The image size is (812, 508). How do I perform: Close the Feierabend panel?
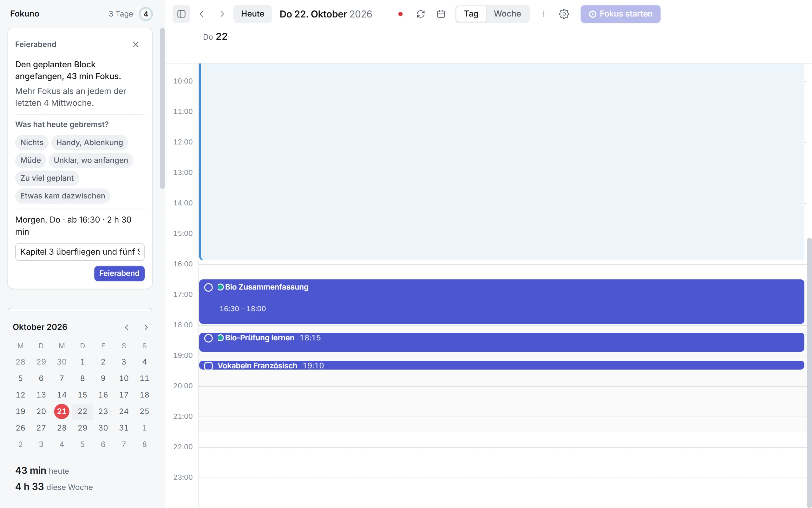pyautogui.click(x=135, y=44)
